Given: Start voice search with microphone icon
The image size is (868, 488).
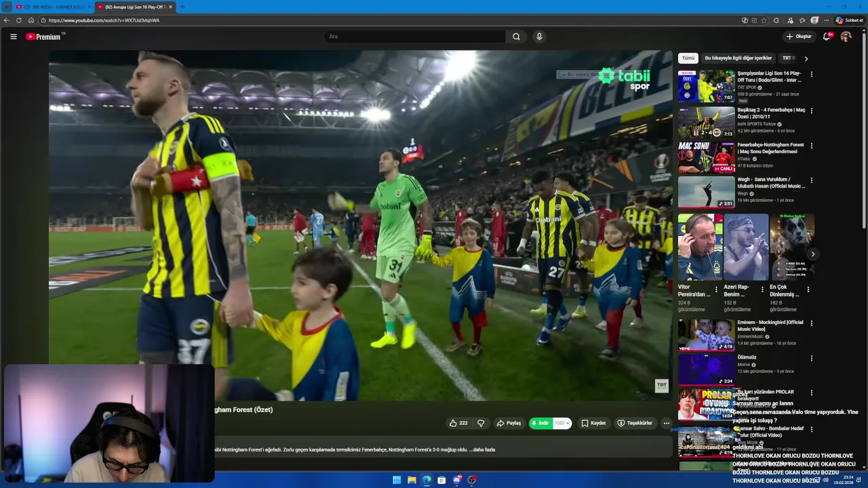Looking at the screenshot, I should [x=539, y=37].
